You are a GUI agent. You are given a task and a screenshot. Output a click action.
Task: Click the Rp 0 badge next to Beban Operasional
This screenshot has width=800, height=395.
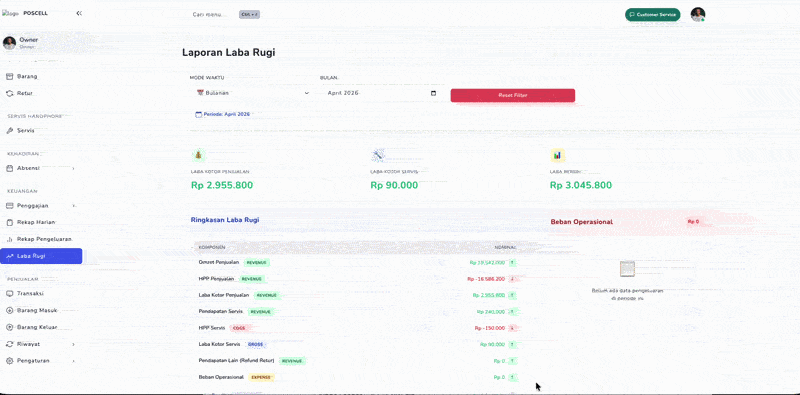coord(693,222)
